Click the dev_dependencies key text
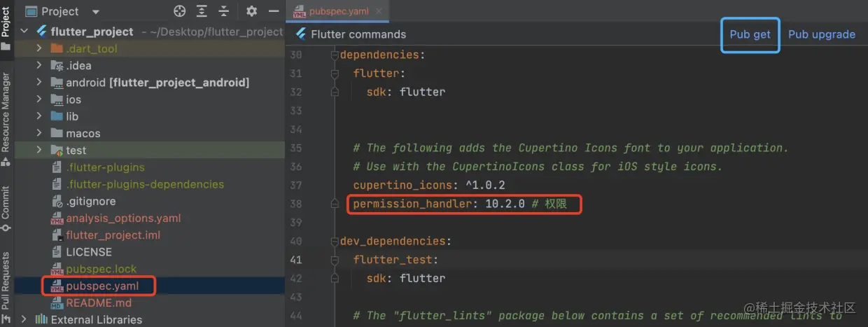Image resolution: width=868 pixels, height=327 pixels. [x=393, y=241]
